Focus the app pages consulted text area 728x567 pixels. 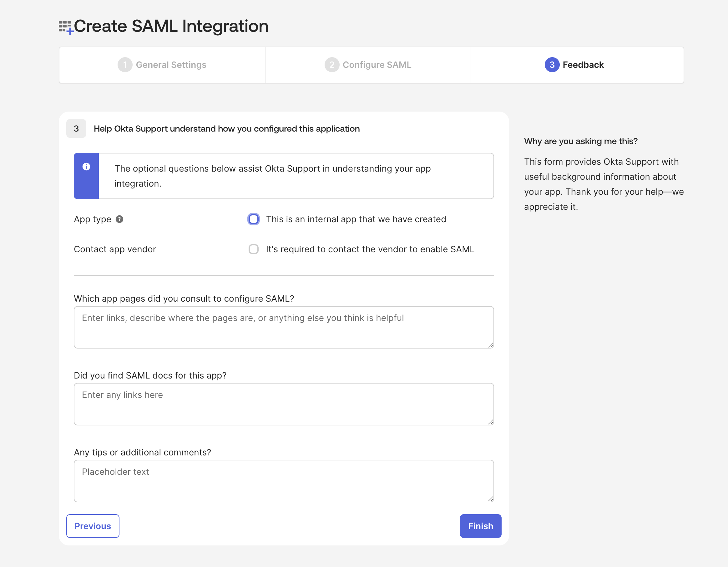(x=284, y=328)
